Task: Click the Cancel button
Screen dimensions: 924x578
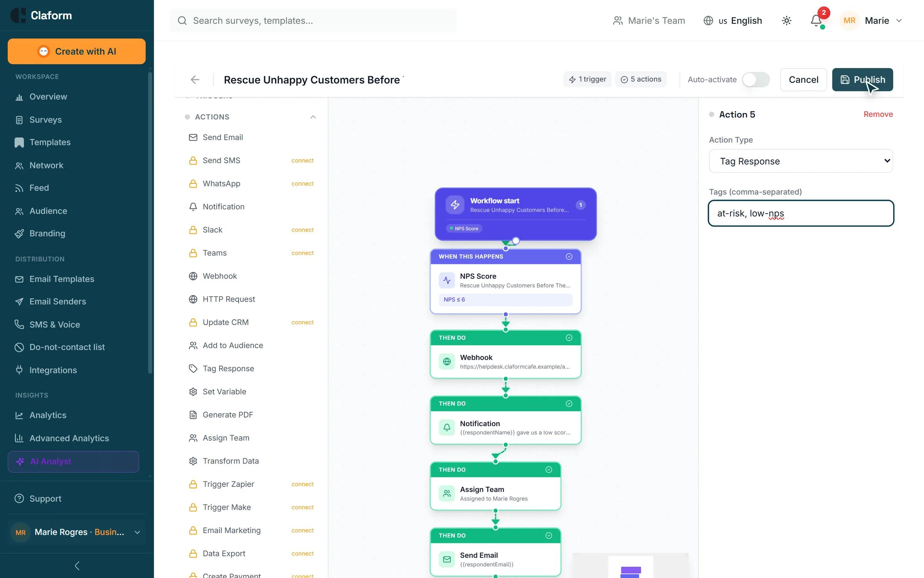Action: click(803, 80)
